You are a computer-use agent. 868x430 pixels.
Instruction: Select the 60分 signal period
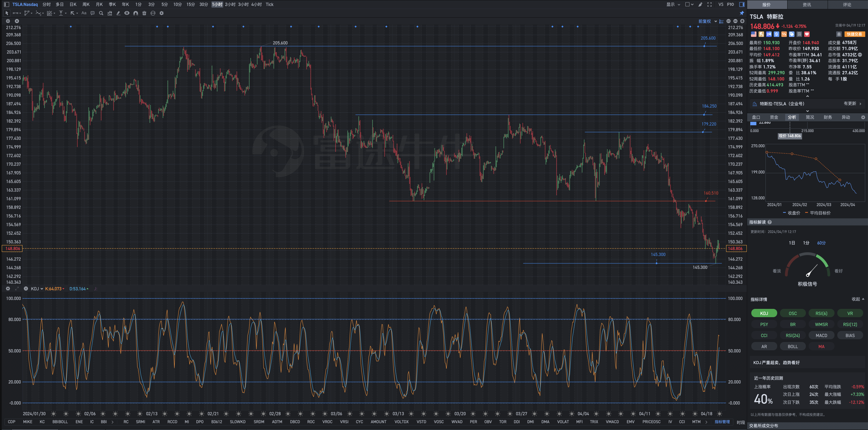click(821, 243)
